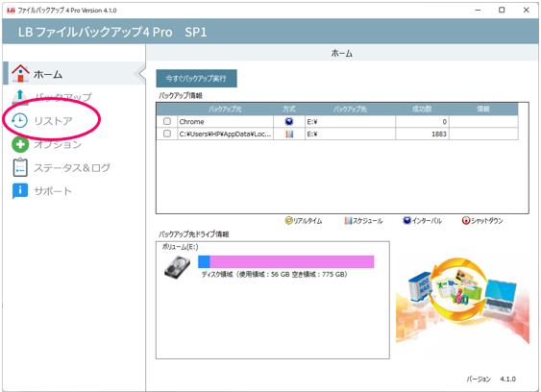Click the リストア clock icon
Screen dimensions: 541x392
pos(19,120)
